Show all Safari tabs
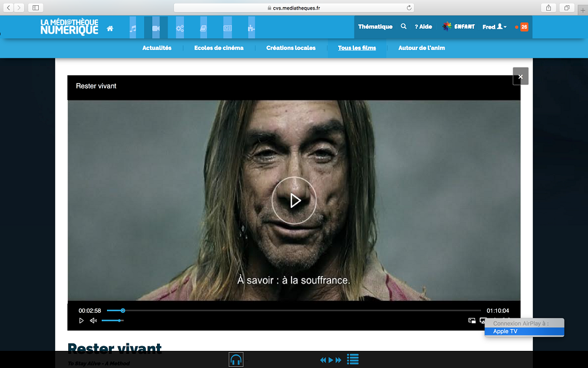Viewport: 588px width, 368px height. [x=567, y=8]
